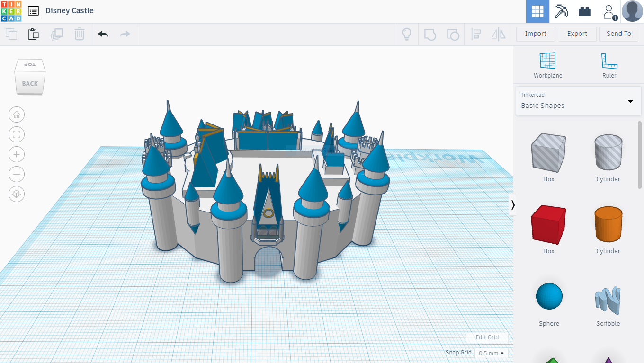Click the Group shapes icon
This screenshot has height=363, width=644.
pos(430,34)
